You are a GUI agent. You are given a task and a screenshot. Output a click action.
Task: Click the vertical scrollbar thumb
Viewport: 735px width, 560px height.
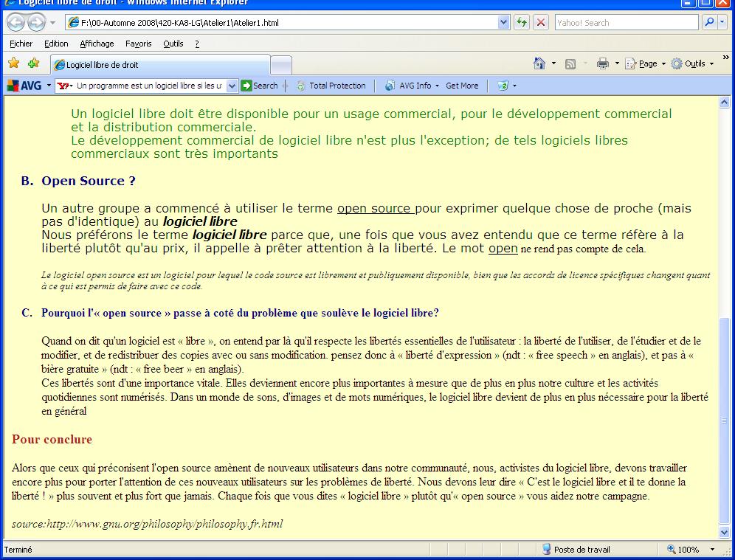(724, 421)
